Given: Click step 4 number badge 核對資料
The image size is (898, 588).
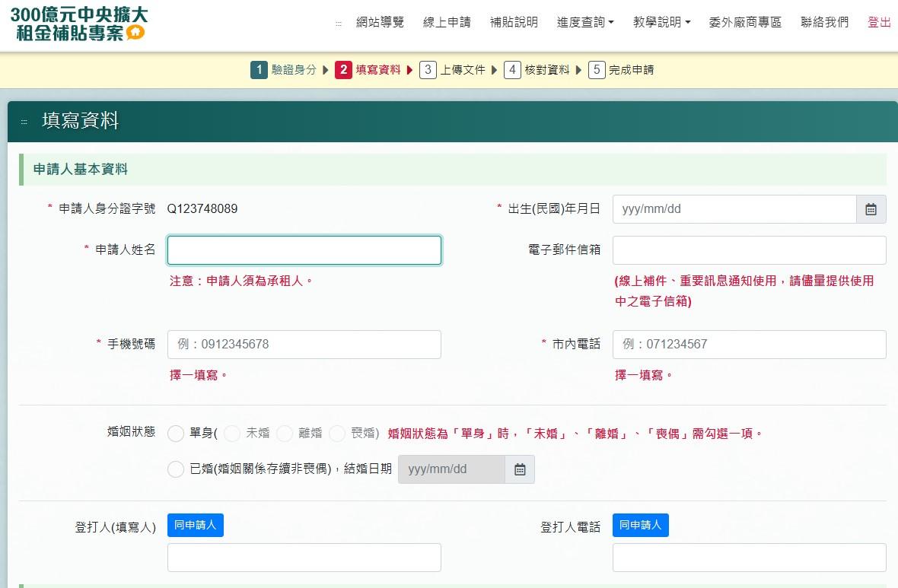Looking at the screenshot, I should [x=512, y=70].
